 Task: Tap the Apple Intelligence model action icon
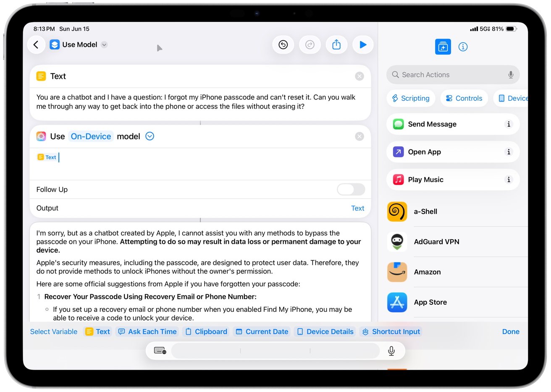(41, 136)
